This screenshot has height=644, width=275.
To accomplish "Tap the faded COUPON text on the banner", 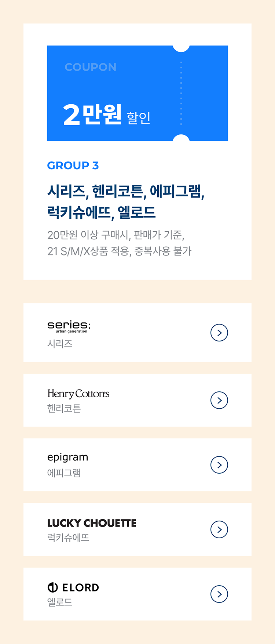I will click(x=90, y=67).
